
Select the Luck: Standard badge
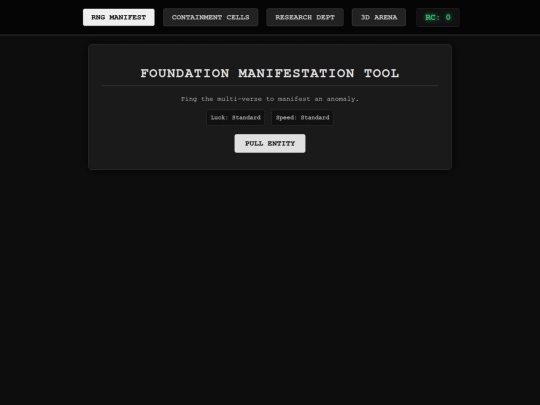click(x=236, y=117)
